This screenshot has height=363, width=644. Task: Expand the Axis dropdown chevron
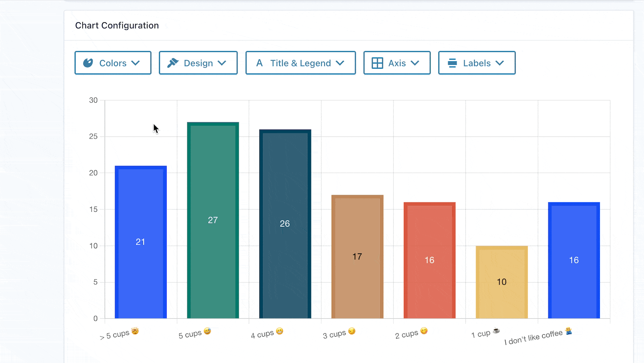[415, 63]
